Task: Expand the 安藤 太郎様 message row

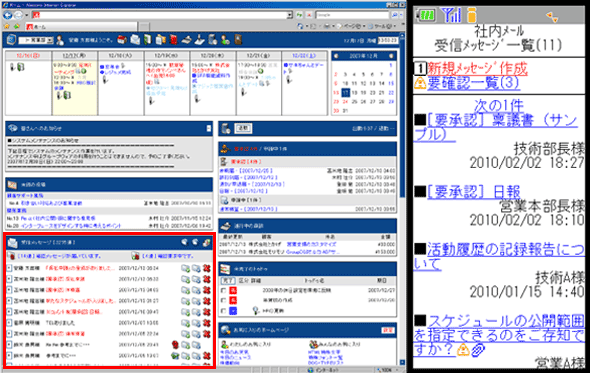Action: (x=9, y=268)
